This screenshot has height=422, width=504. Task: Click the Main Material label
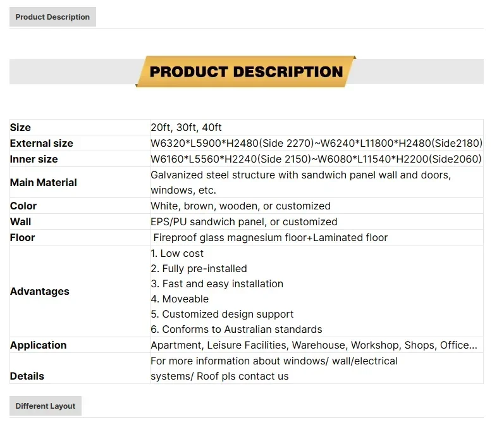pyautogui.click(x=44, y=182)
